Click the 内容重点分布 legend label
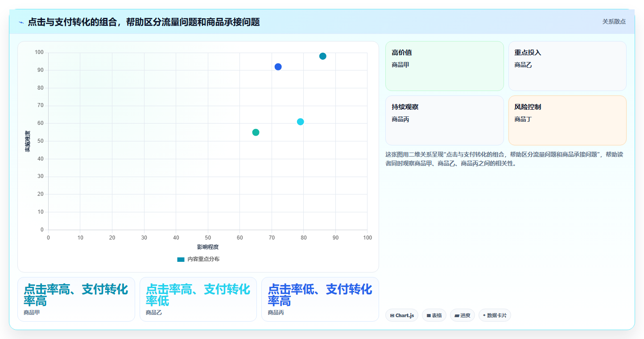The height and width of the screenshot is (339, 644). tap(203, 259)
